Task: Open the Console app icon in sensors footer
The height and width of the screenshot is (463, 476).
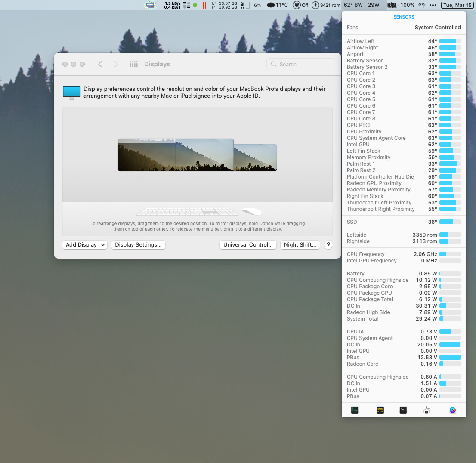Action: tap(380, 410)
